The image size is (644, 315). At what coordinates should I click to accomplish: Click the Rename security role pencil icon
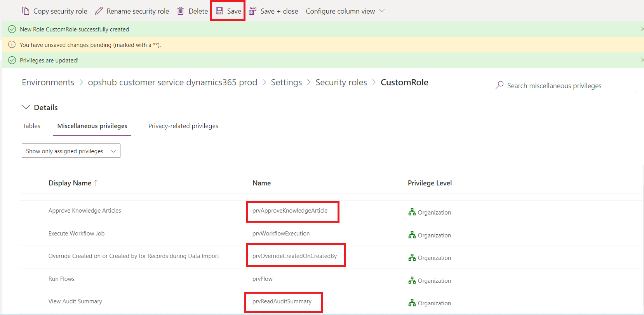[99, 11]
